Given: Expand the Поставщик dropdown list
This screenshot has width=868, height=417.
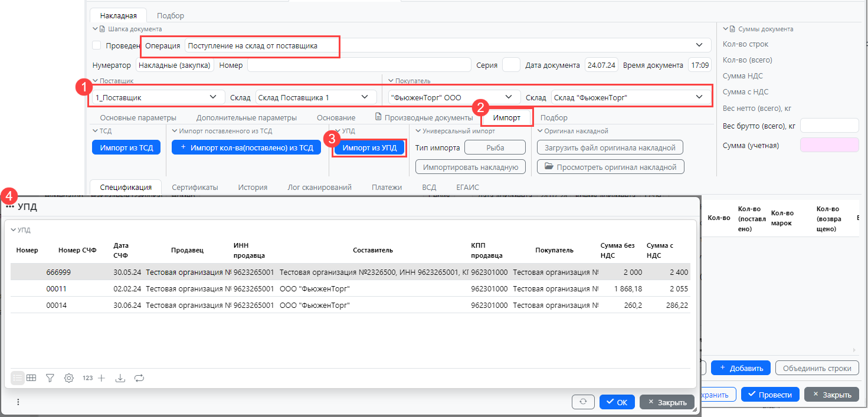Looking at the screenshot, I should [213, 97].
